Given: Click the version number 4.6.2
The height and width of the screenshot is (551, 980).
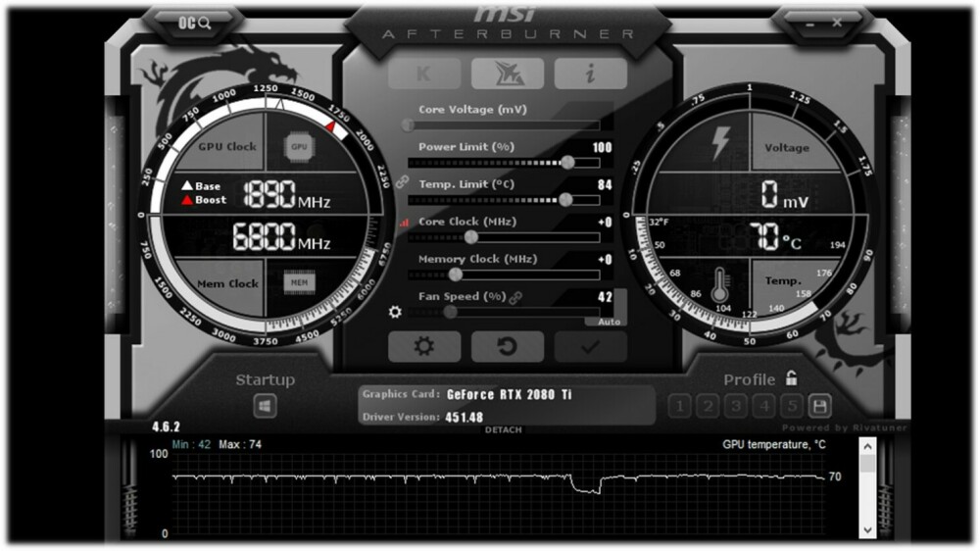Looking at the screenshot, I should coord(166,427).
